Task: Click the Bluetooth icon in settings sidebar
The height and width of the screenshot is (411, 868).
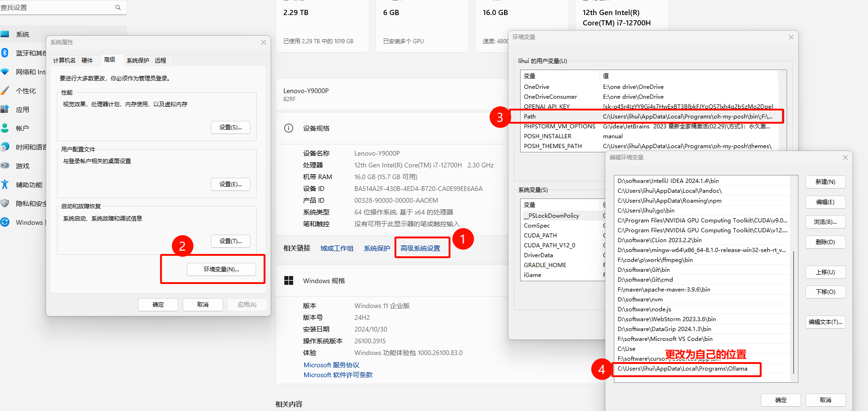Action: pos(5,53)
